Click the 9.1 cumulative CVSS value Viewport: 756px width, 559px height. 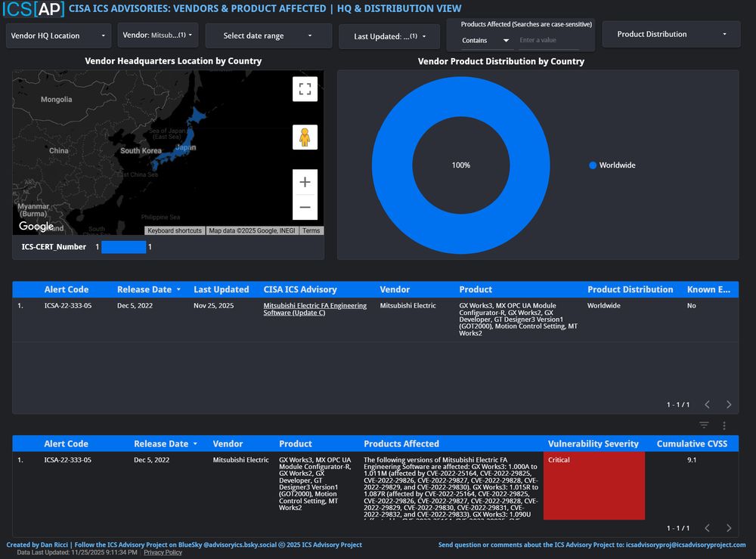[692, 460]
